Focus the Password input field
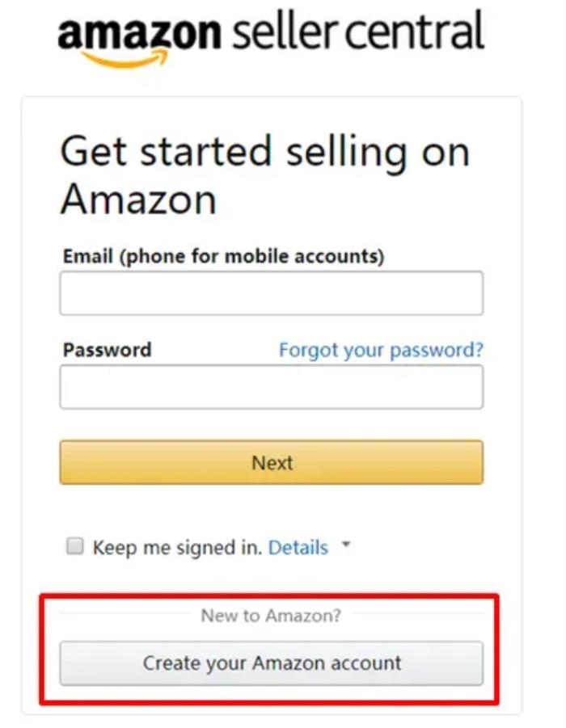566x728 pixels. coord(272,386)
